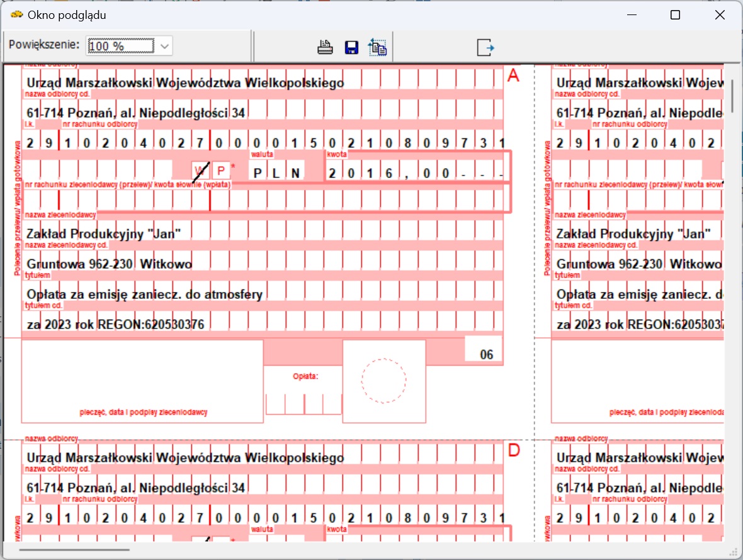Click the app icon in the title bar
Image resolution: width=743 pixels, height=560 pixels.
(x=16, y=14)
